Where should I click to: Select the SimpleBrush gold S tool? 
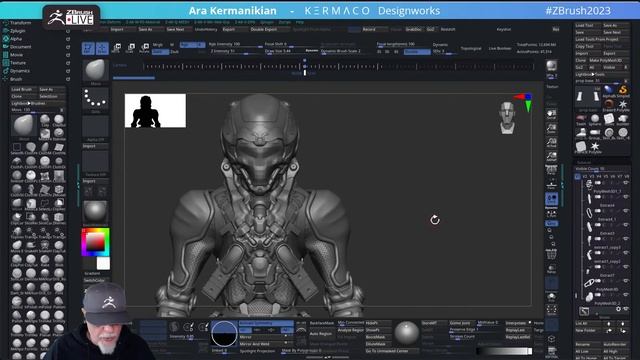622,90
